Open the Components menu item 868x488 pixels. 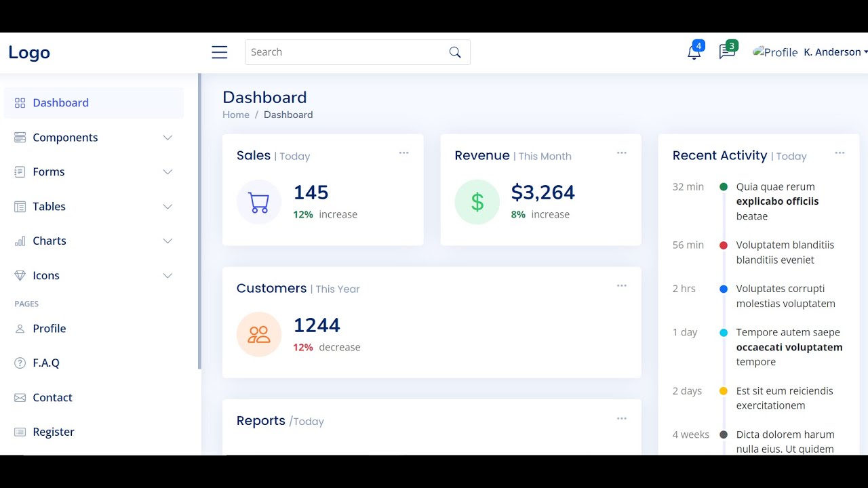coord(94,138)
